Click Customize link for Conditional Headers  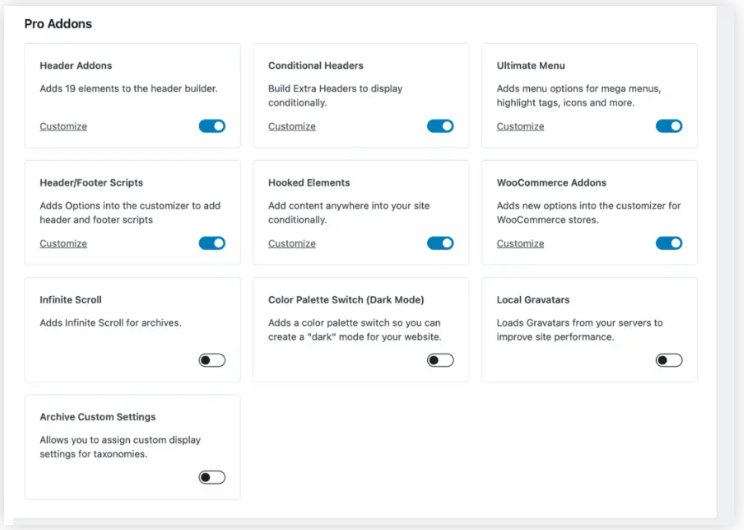click(292, 127)
